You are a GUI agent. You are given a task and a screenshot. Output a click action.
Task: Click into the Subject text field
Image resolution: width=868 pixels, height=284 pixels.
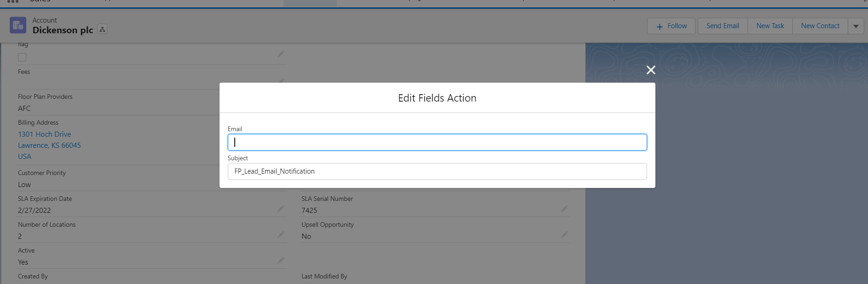[x=437, y=171]
